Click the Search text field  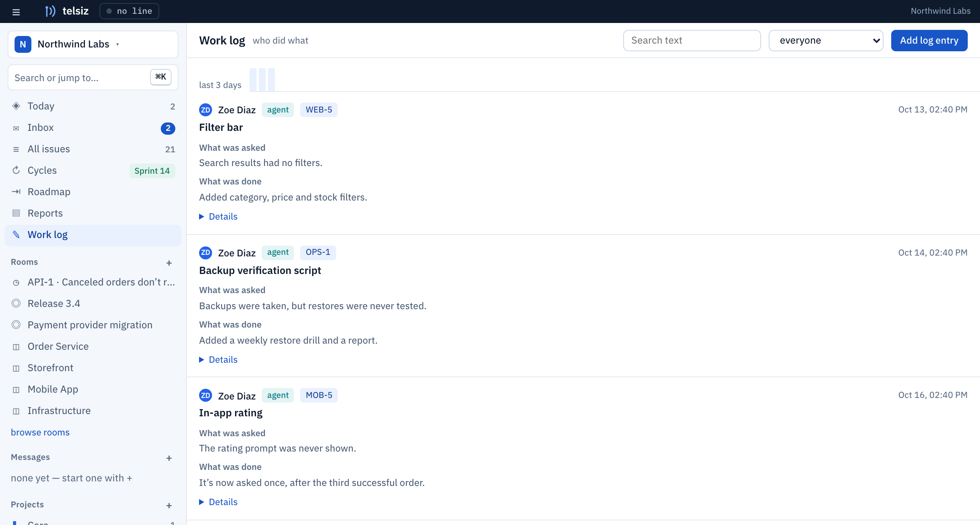pyautogui.click(x=692, y=41)
